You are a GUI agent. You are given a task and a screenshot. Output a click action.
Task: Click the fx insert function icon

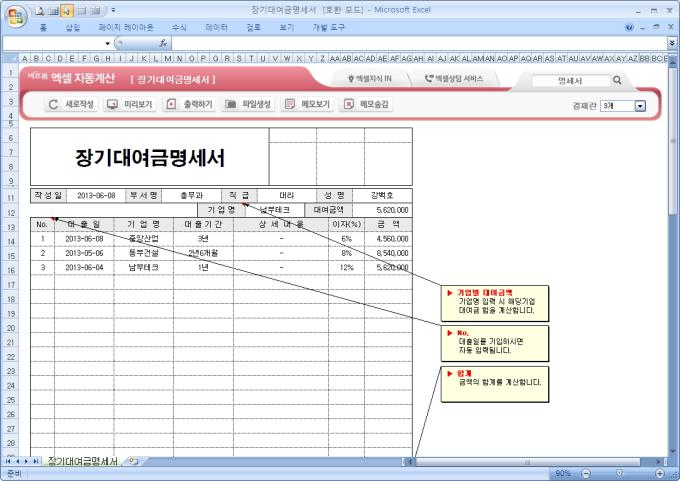(x=163, y=43)
